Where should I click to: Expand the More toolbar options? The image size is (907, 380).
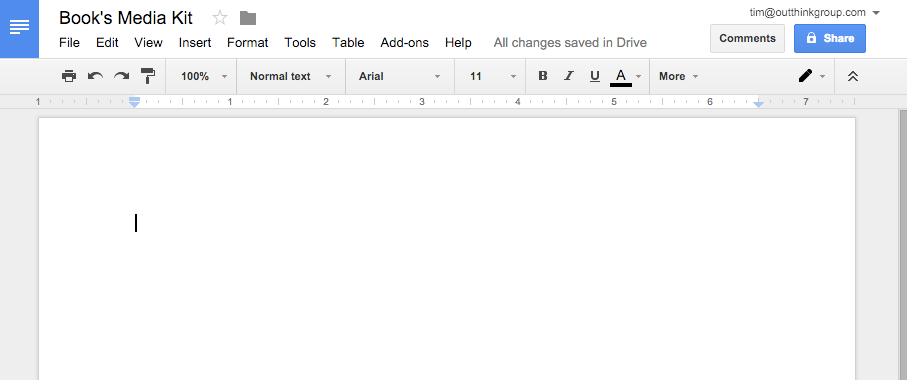(x=679, y=76)
